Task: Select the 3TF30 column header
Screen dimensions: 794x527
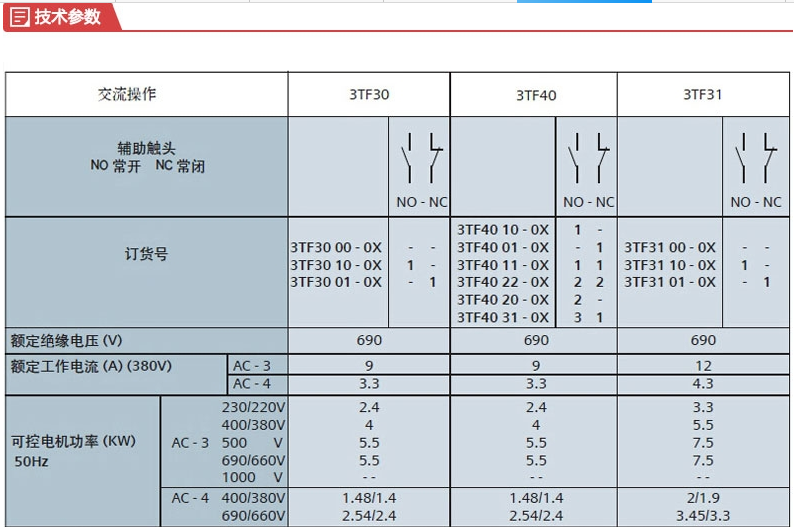Action: [x=369, y=95]
